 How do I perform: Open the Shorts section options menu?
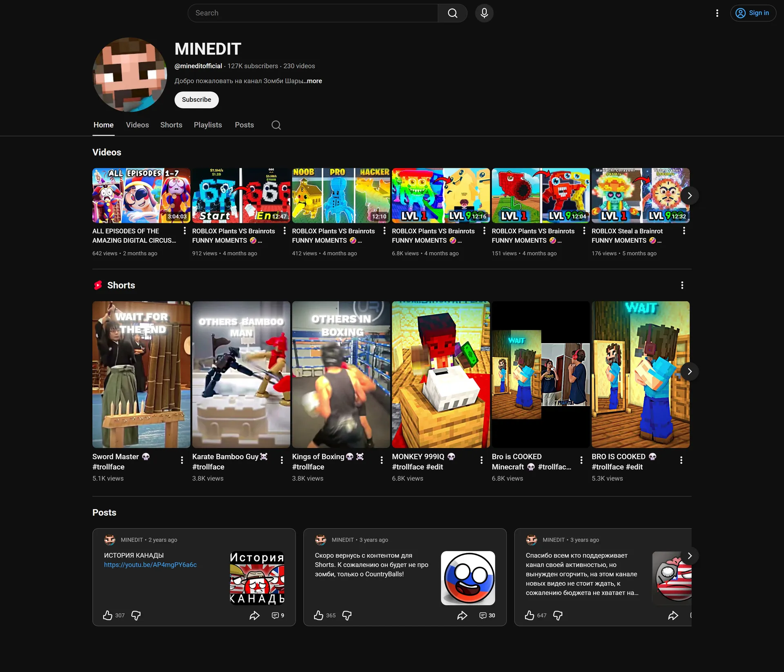(682, 285)
